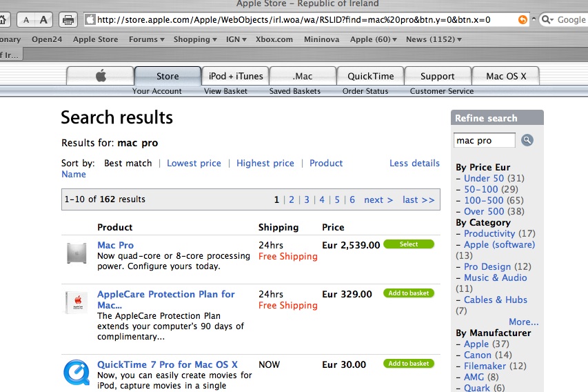Go to results page 3
Image resolution: width=588 pixels, height=392 pixels.
pyautogui.click(x=307, y=199)
